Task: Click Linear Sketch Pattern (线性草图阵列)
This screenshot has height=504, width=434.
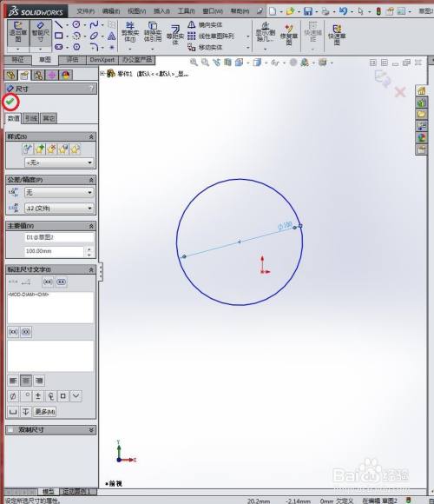Action: point(211,36)
